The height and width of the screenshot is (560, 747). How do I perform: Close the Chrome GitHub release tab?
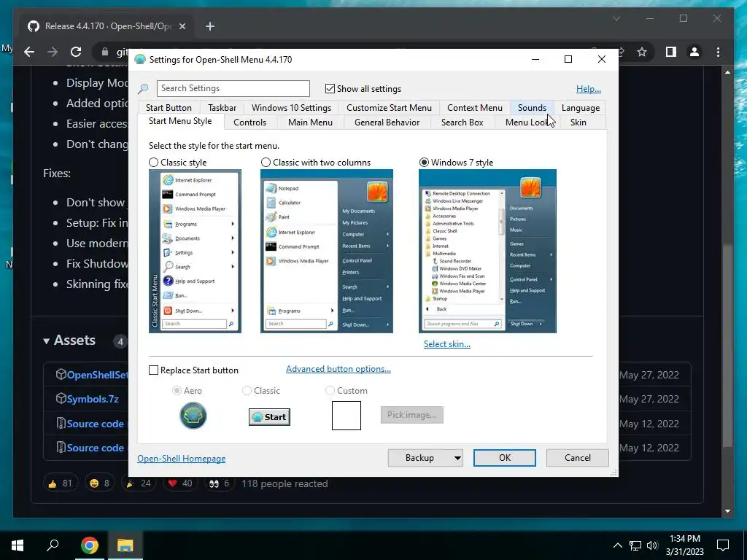tap(182, 26)
